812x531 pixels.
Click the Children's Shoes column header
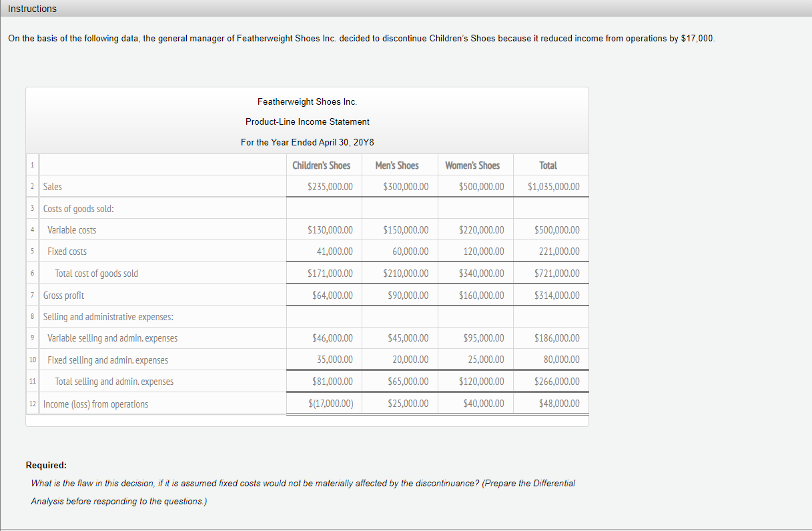pos(323,165)
